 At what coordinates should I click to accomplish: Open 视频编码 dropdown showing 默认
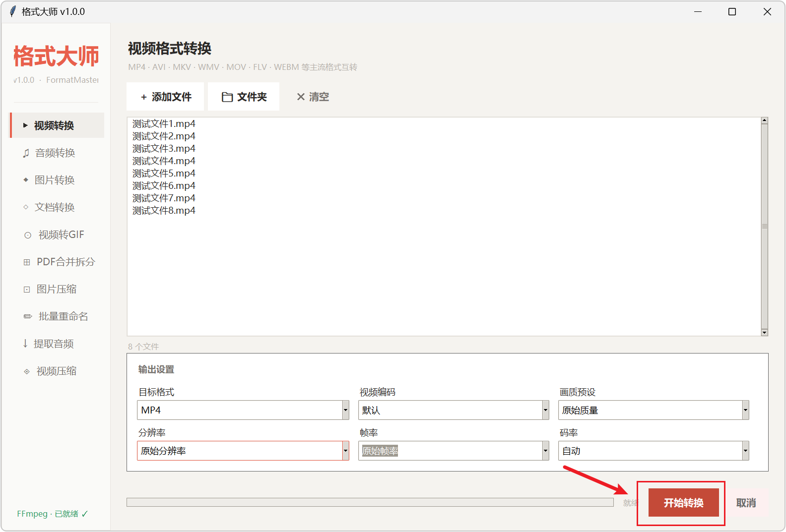(454, 410)
